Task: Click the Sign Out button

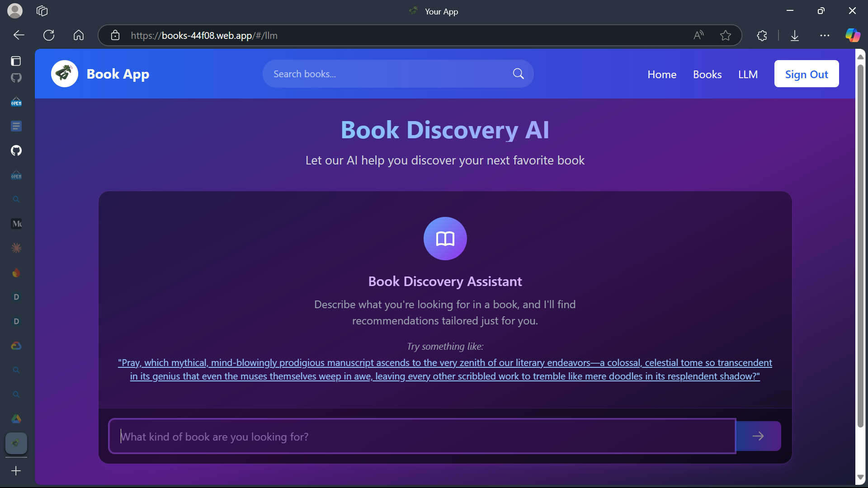Action: (x=806, y=74)
